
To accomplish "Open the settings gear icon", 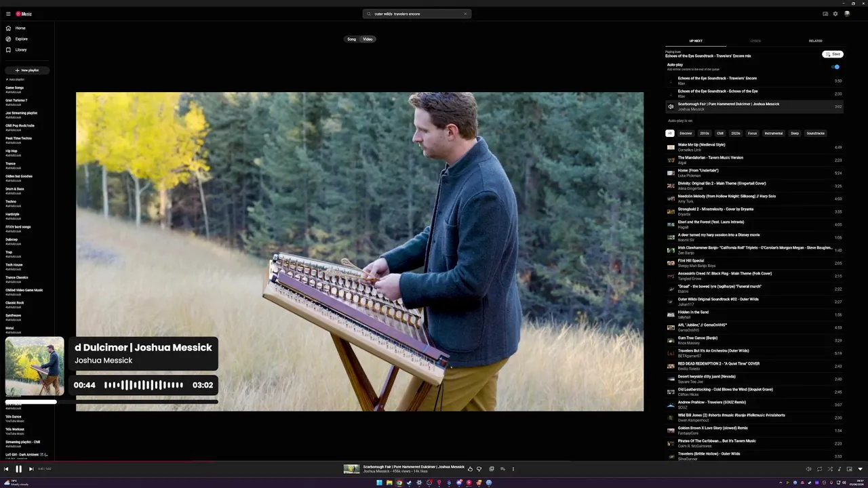I will click(x=835, y=14).
